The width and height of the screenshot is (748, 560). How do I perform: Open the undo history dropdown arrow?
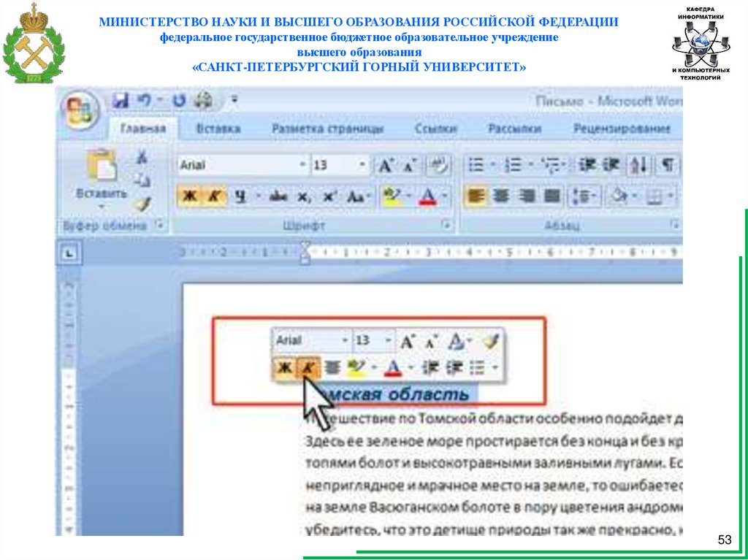(161, 101)
